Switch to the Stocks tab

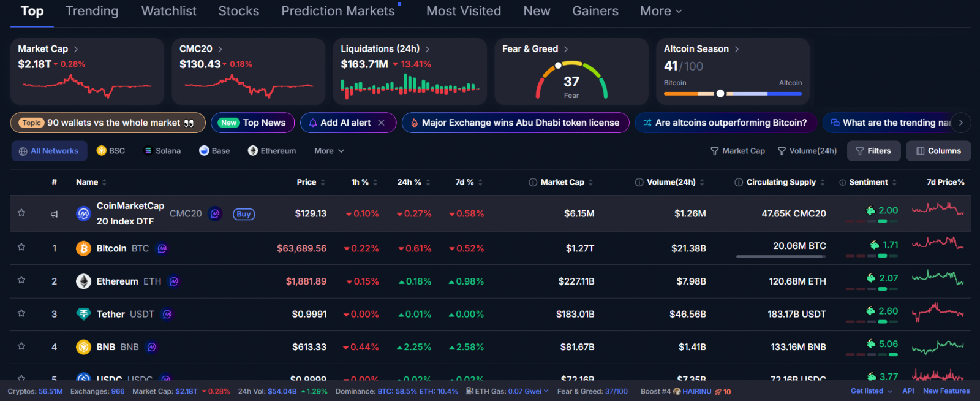tap(239, 11)
